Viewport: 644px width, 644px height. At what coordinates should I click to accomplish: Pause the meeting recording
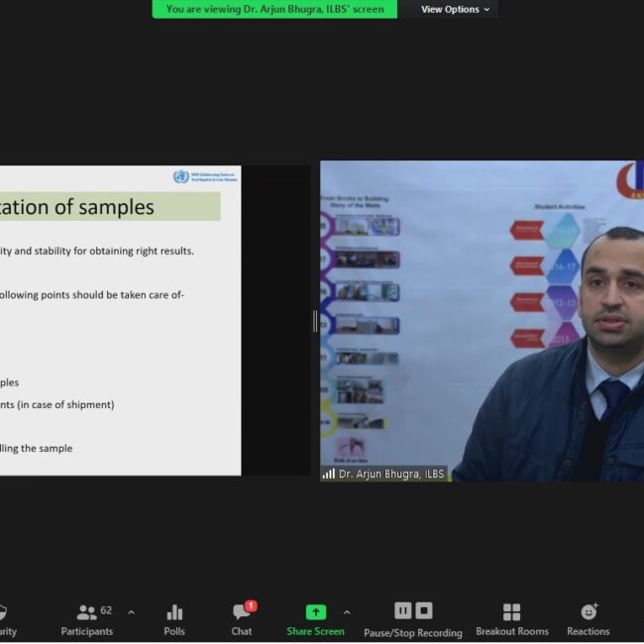pos(402,610)
